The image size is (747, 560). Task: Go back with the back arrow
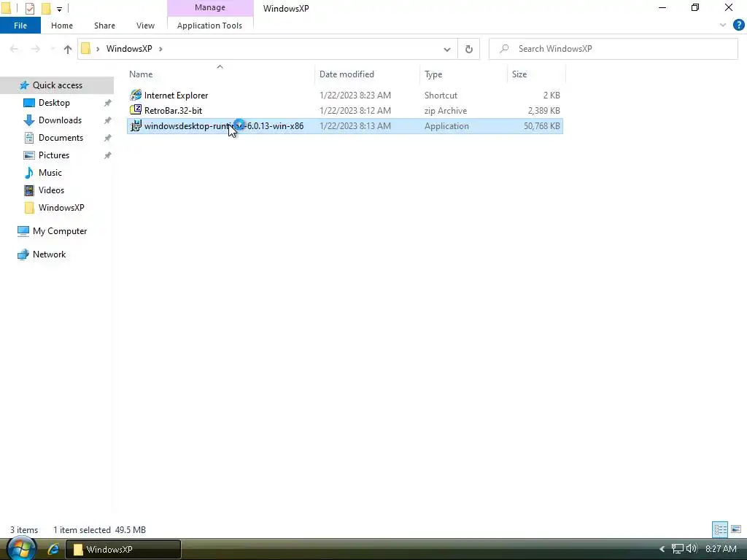tap(14, 49)
